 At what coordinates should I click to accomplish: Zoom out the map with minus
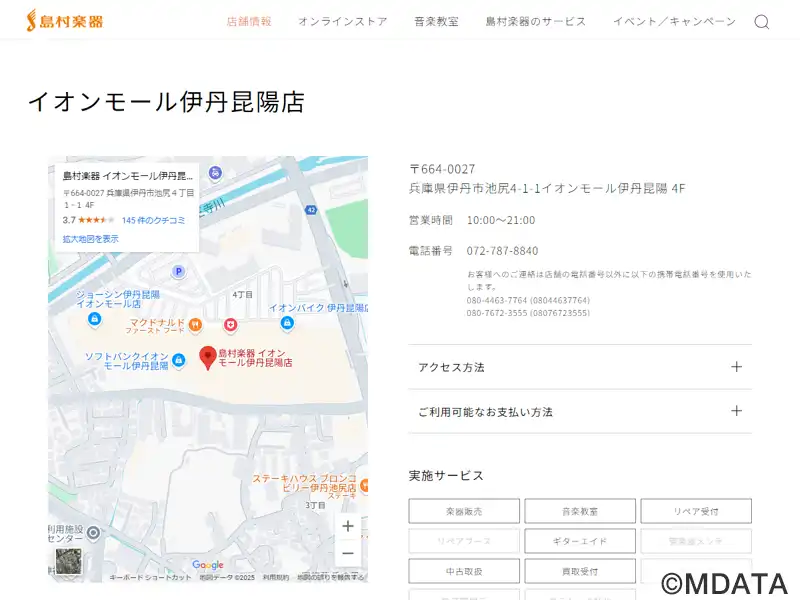[348, 553]
